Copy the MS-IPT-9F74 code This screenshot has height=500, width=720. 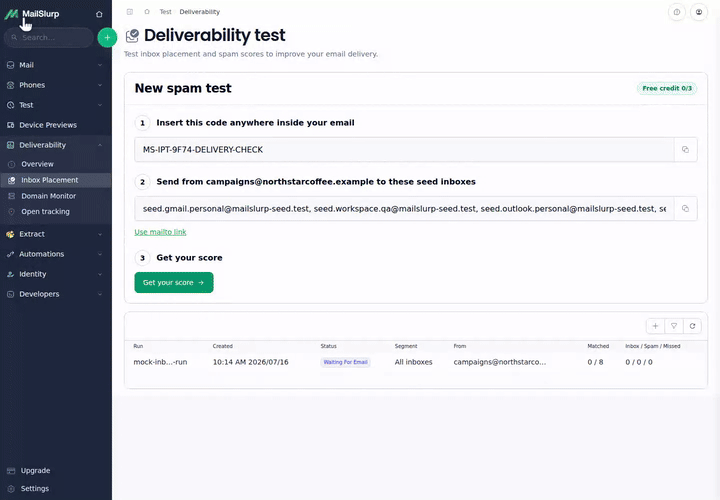click(686, 150)
